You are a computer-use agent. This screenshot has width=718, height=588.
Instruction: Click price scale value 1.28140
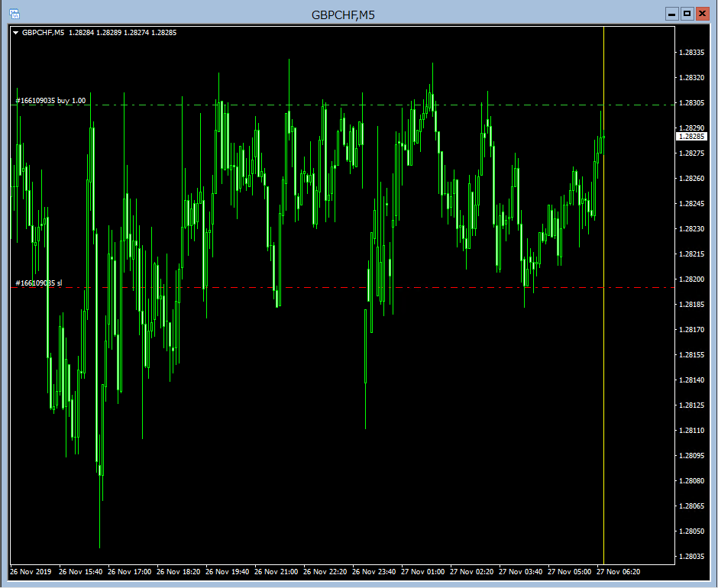691,380
